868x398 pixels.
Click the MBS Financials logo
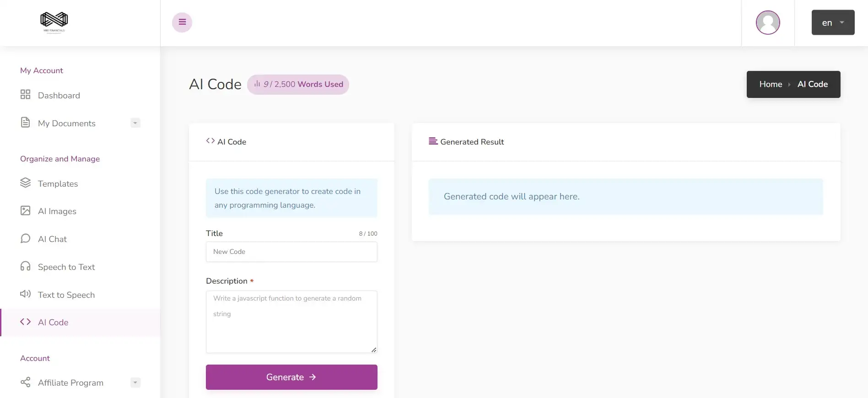(x=54, y=22)
